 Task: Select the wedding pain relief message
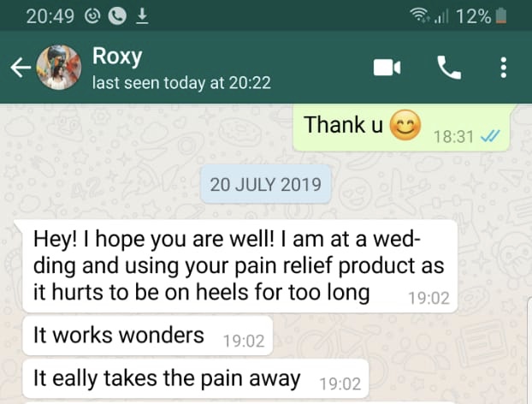(239, 266)
